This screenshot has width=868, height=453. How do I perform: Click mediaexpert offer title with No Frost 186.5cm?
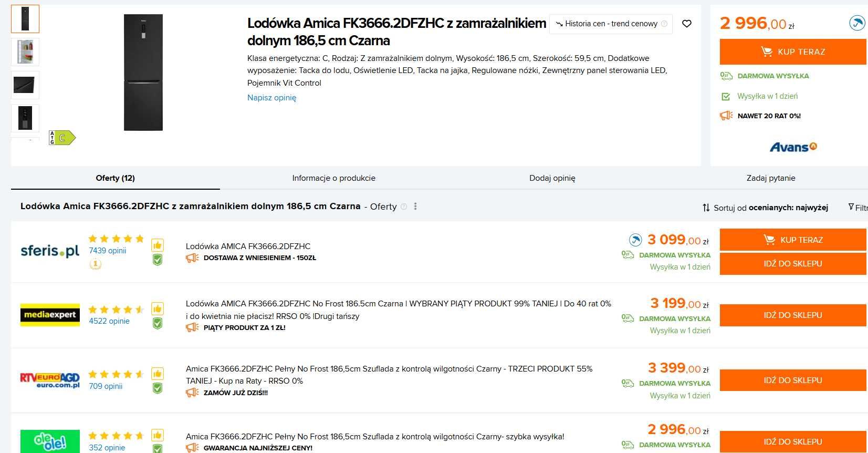point(399,310)
